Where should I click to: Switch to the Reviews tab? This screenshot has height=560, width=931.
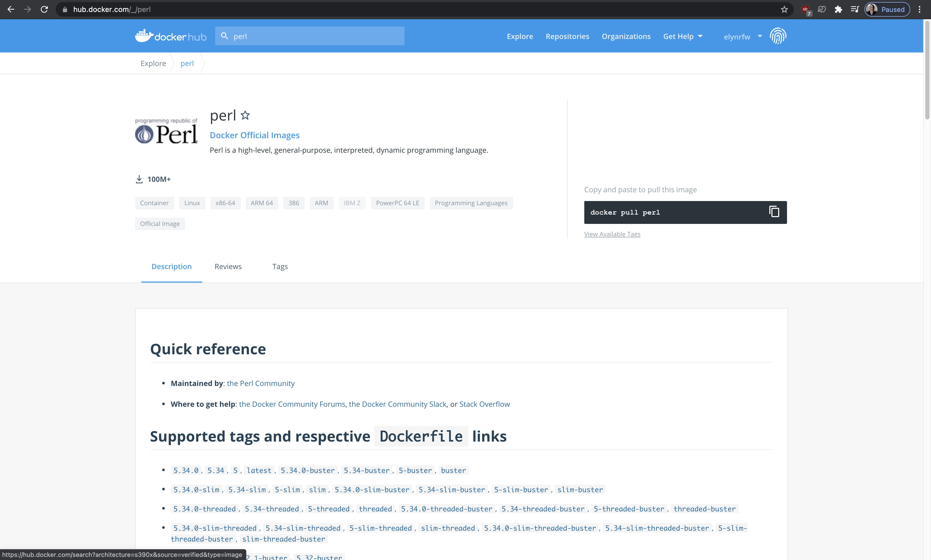[x=228, y=266]
